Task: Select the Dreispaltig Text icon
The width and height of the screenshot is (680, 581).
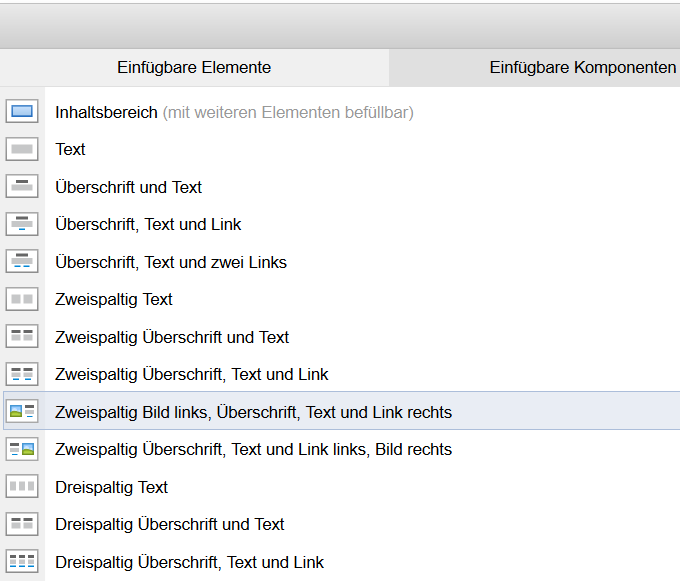Action: (x=22, y=487)
